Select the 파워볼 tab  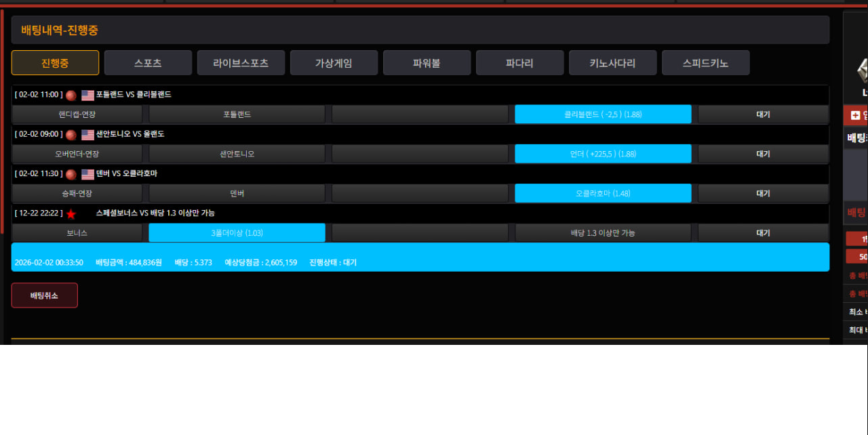tap(427, 63)
